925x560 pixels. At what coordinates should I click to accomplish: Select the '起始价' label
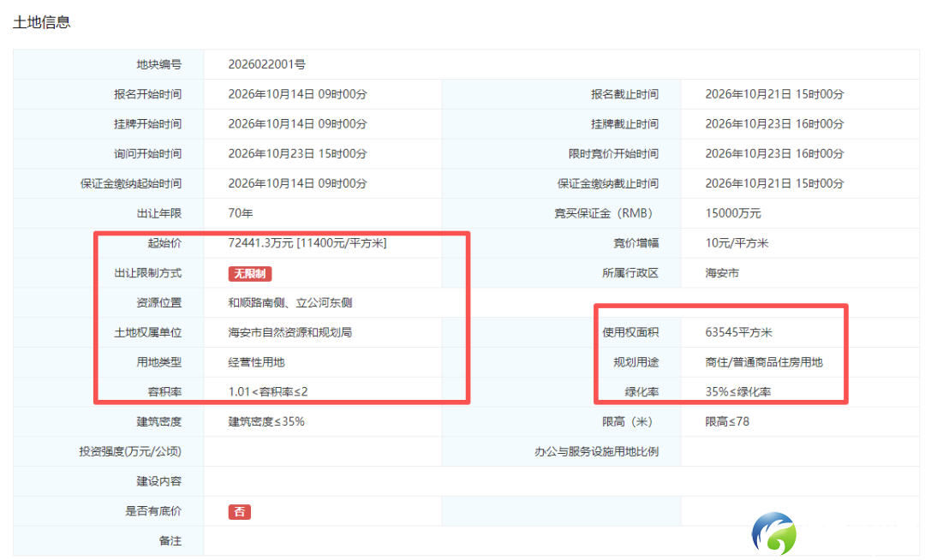click(x=164, y=243)
